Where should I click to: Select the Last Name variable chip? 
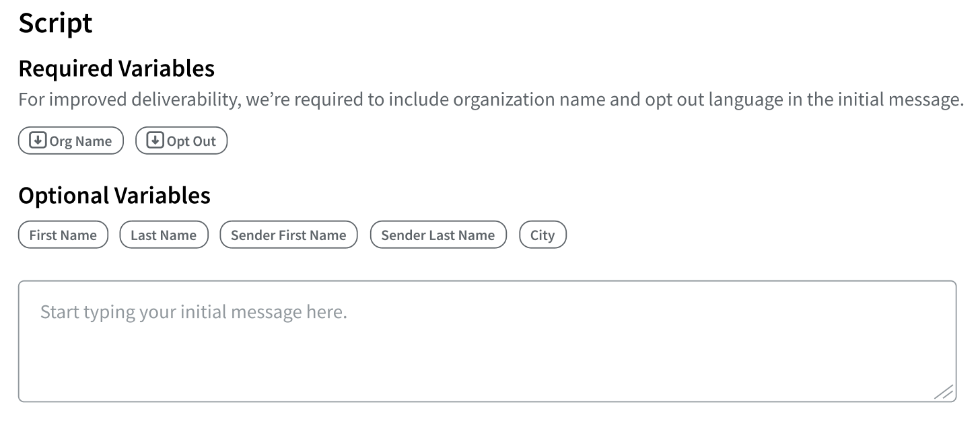[164, 234]
